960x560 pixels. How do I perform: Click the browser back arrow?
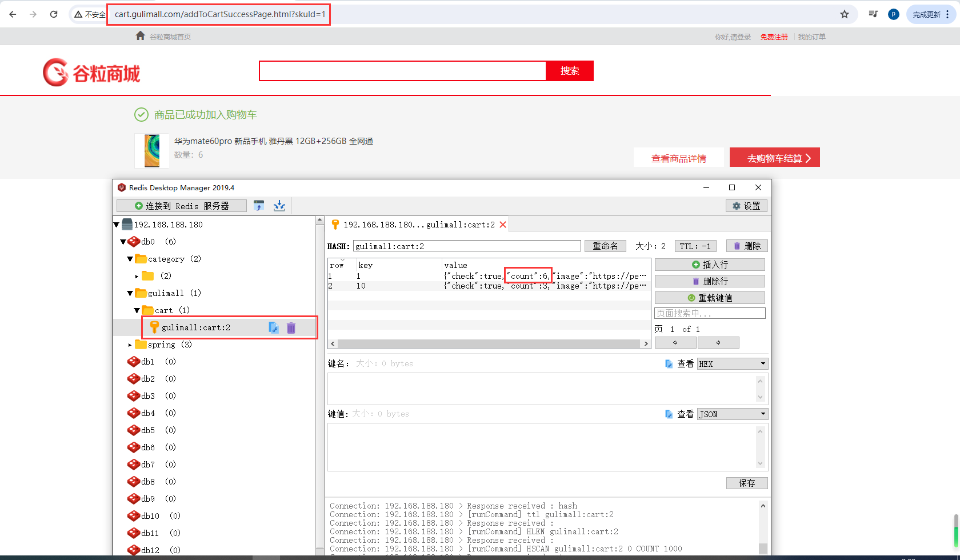[x=13, y=14]
